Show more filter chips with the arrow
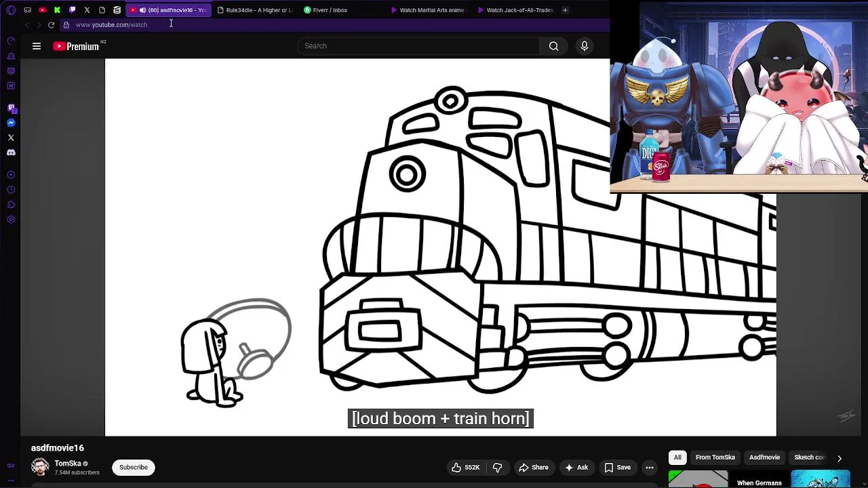Image resolution: width=868 pixels, height=488 pixels. pos(840,458)
